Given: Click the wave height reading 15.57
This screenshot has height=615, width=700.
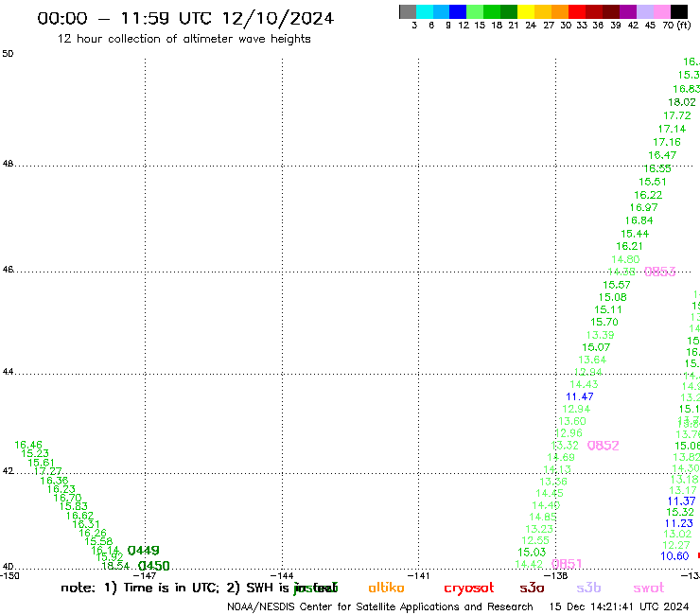Looking at the screenshot, I should (x=617, y=285).
